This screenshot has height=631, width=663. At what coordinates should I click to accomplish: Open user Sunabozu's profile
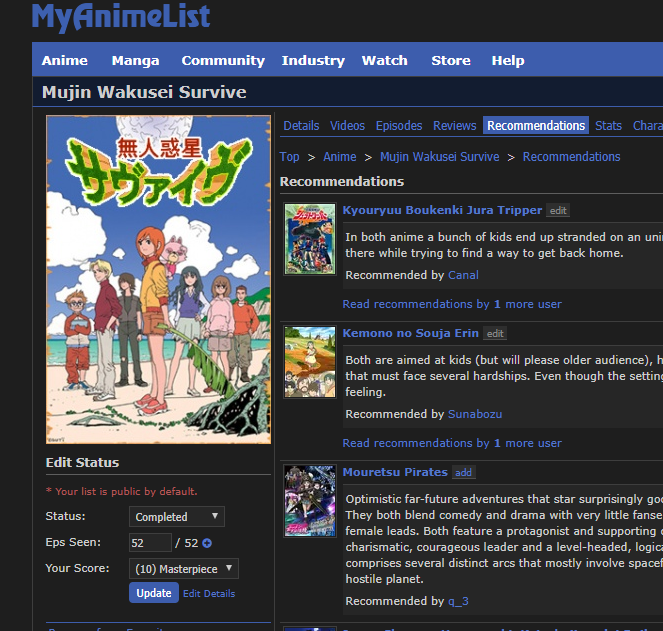[475, 414]
